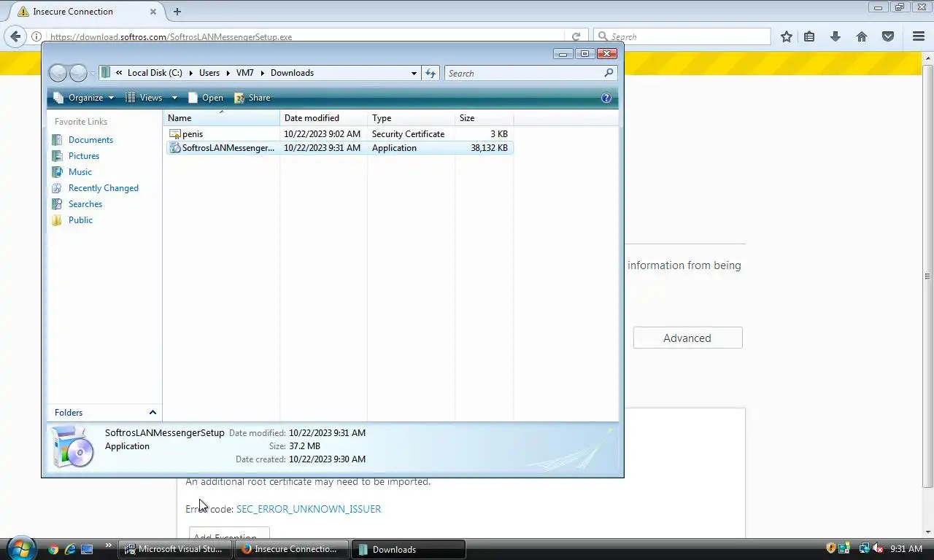This screenshot has height=560, width=934.
Task: Click the Share toolbar button
Action: pyautogui.click(x=252, y=98)
